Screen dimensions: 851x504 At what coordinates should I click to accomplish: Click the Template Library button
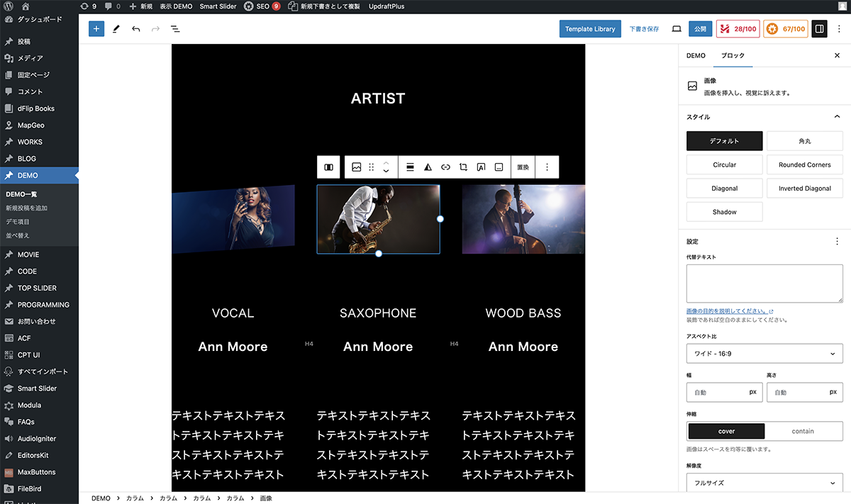[x=590, y=29]
